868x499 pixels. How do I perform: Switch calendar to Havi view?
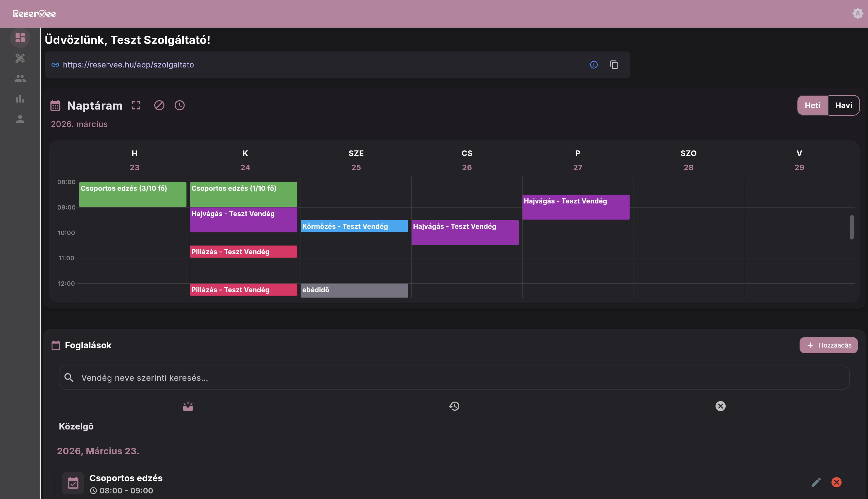[843, 105]
